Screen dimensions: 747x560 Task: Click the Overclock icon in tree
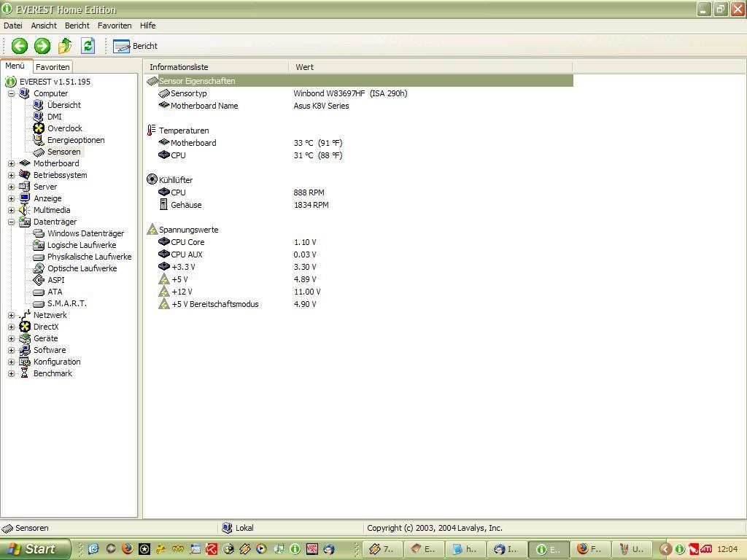pyautogui.click(x=39, y=128)
